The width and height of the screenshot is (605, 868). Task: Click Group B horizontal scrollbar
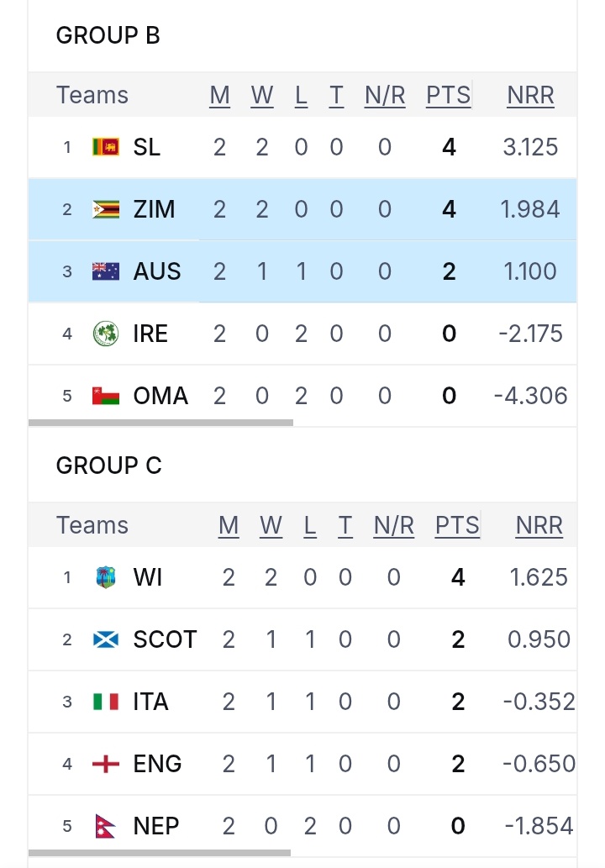tap(160, 423)
